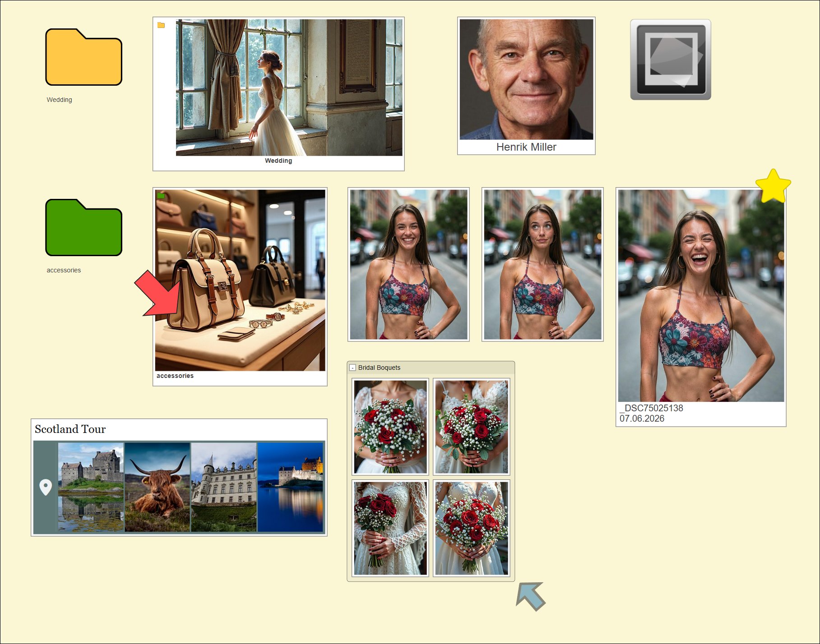The width and height of the screenshot is (820, 644).
Task: Click the _DSC75025138 filename caption
Action: point(651,408)
